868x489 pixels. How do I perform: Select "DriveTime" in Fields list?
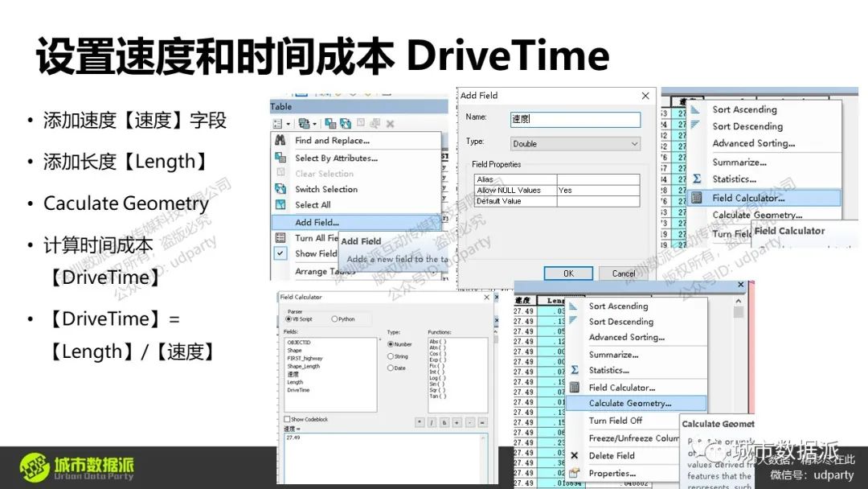tap(298, 390)
